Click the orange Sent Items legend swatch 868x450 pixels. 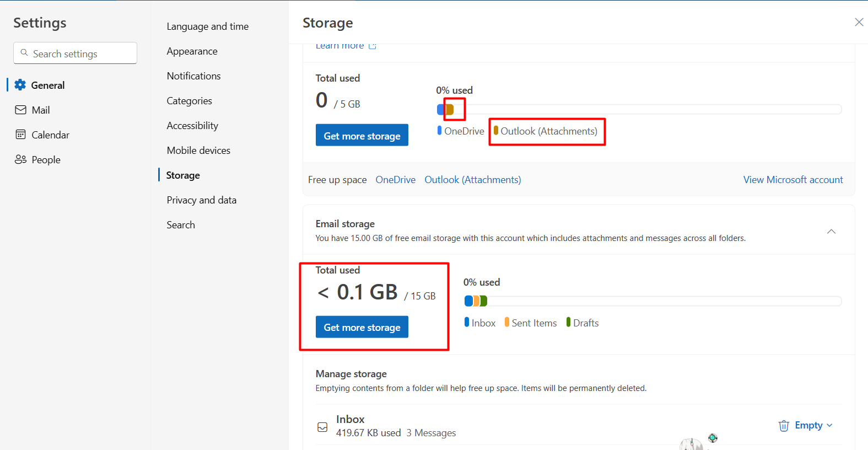(x=507, y=322)
